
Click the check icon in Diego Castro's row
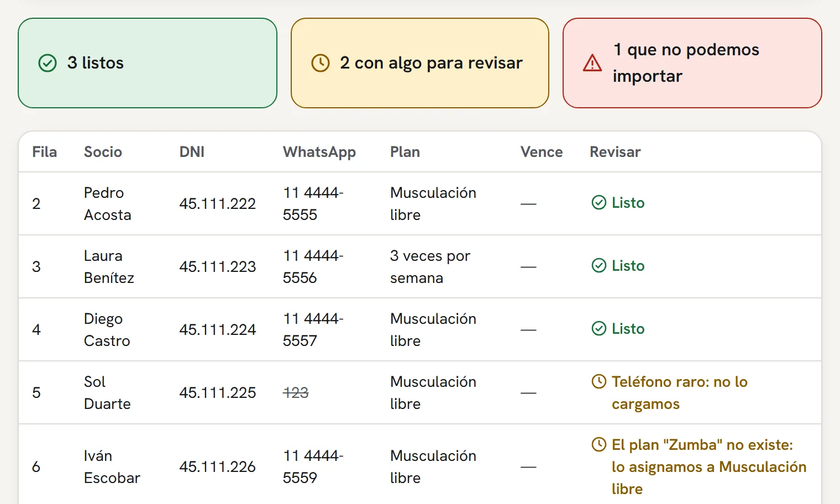[x=599, y=329]
